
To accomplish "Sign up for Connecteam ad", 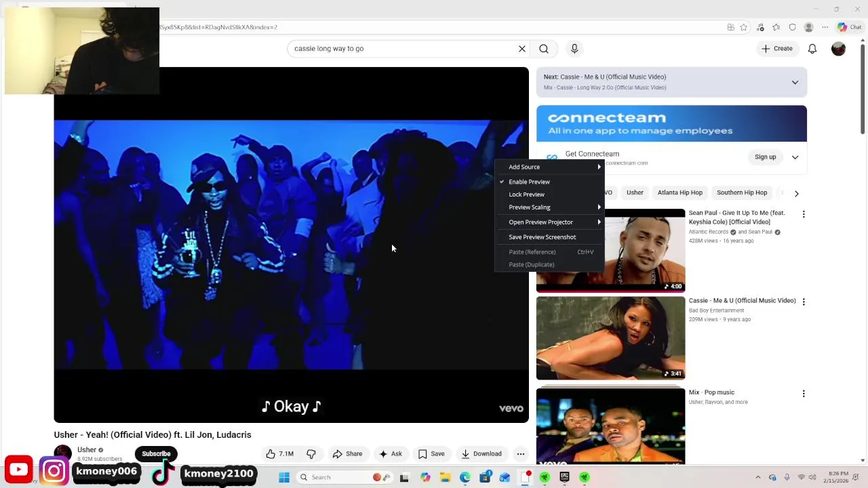I will (766, 157).
